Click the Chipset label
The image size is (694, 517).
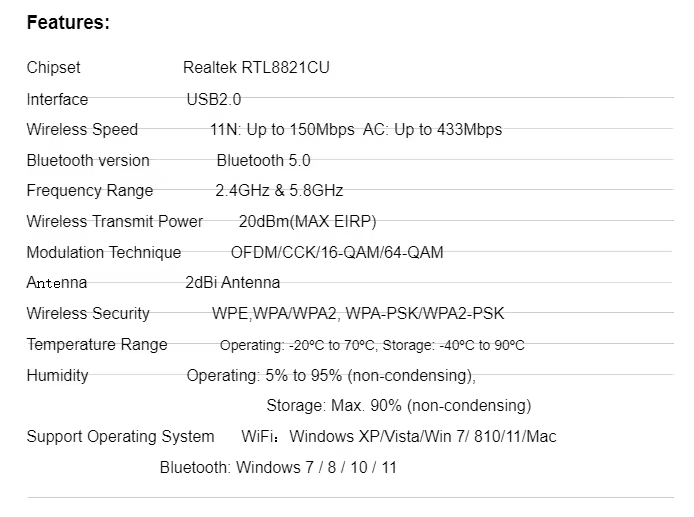click(x=53, y=68)
